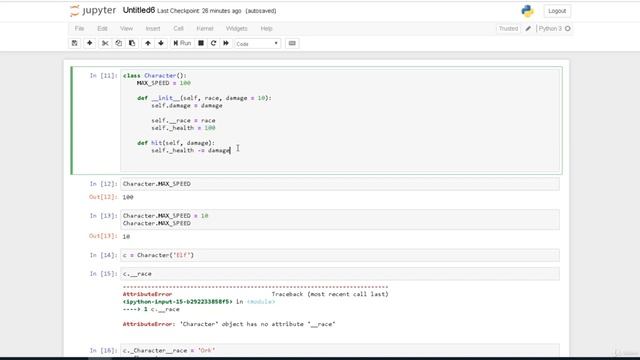
Task: Click the def hit(self, damage) line
Action: coord(176,143)
